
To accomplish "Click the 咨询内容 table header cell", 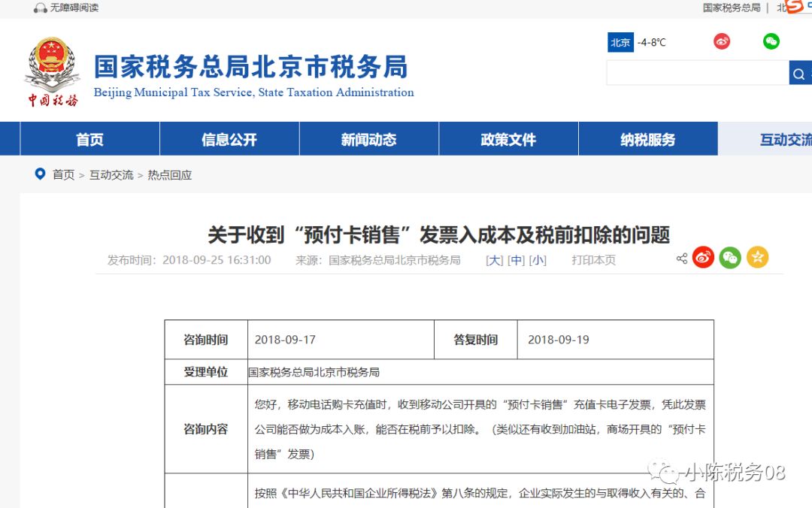I will point(206,429).
